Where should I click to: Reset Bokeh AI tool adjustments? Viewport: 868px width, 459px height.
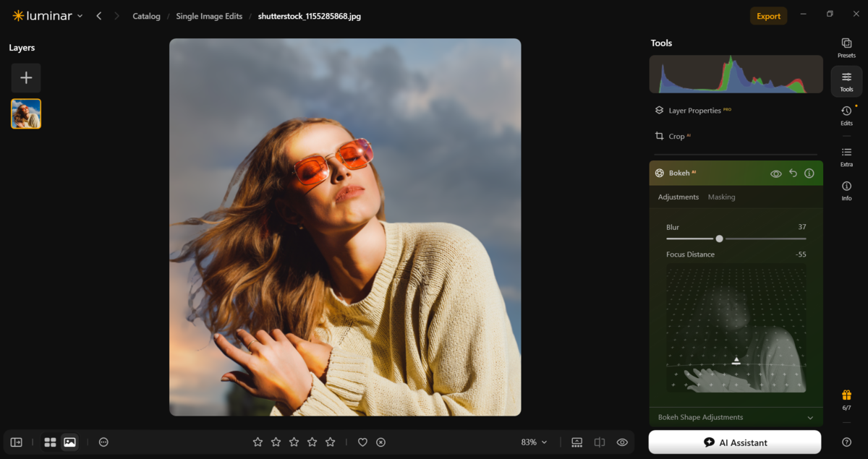point(793,173)
